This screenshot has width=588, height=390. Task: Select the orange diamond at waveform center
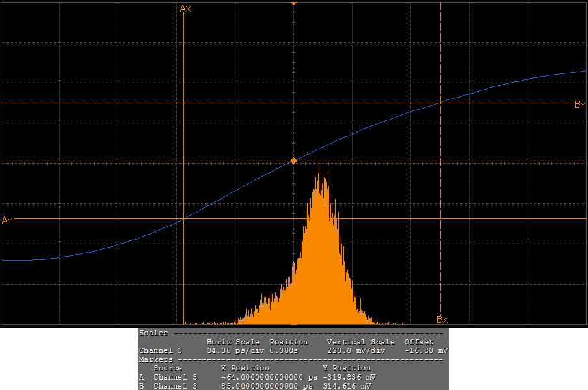tap(293, 160)
